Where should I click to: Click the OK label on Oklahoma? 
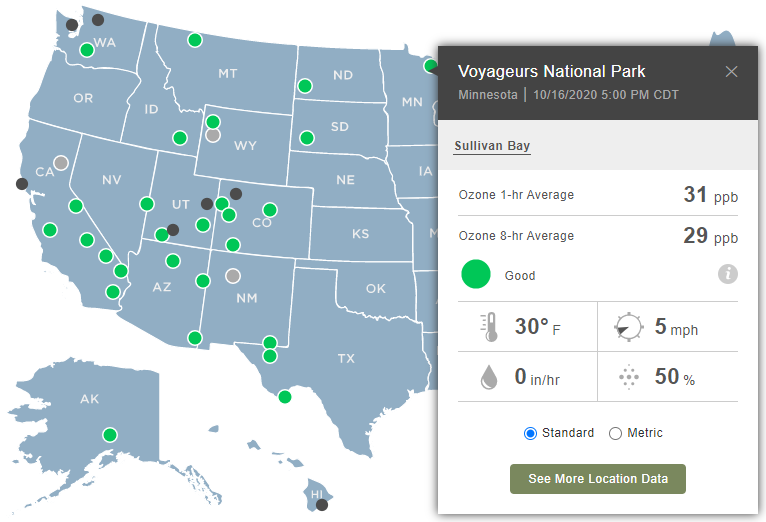point(376,289)
